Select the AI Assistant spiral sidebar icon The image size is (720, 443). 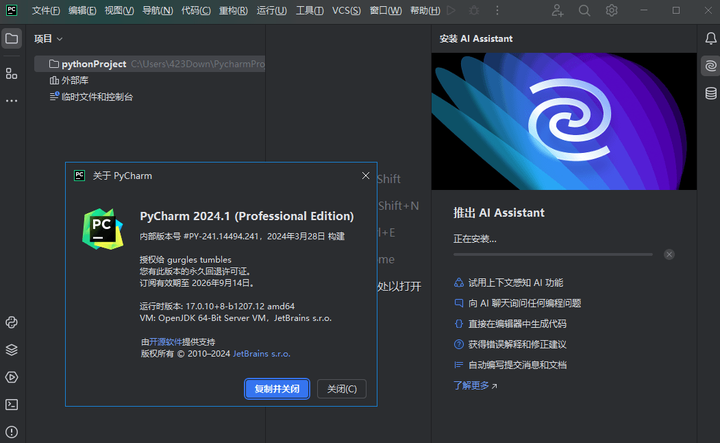(x=710, y=66)
